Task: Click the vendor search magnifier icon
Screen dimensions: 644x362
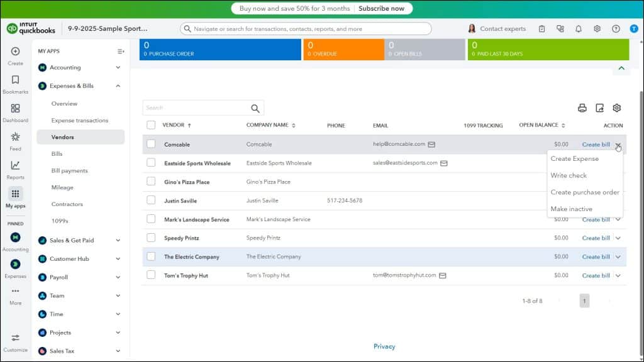Action: click(x=255, y=108)
